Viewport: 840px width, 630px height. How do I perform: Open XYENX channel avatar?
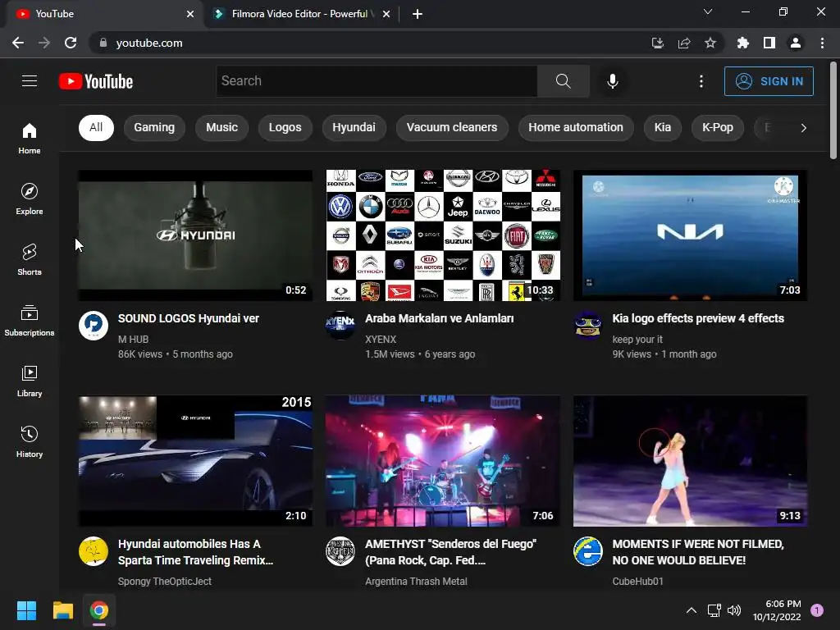pos(340,325)
